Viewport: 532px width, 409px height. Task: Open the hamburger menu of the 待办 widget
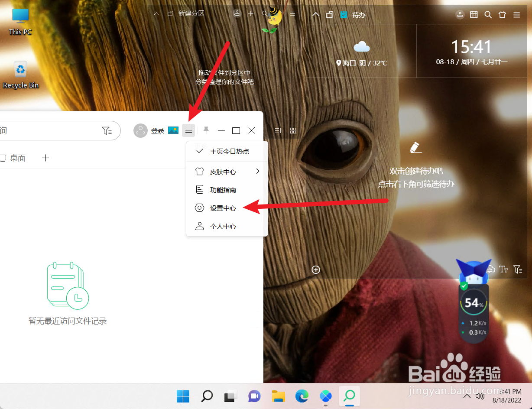516,15
